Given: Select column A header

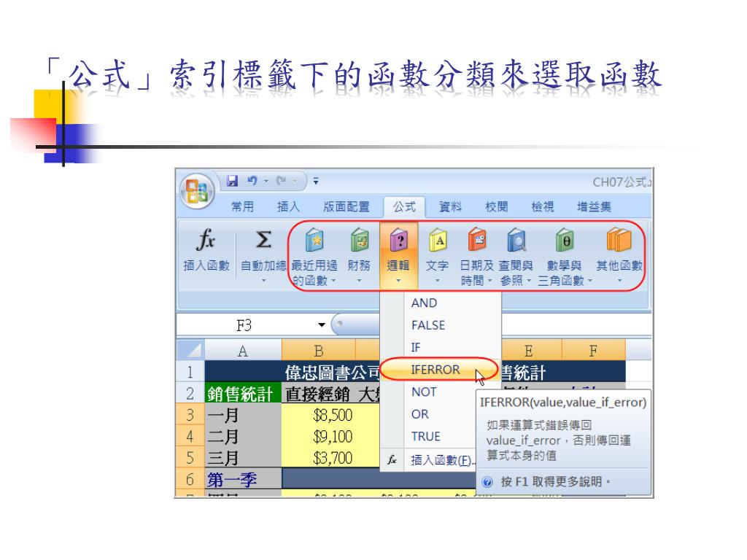Looking at the screenshot, I should (x=243, y=351).
